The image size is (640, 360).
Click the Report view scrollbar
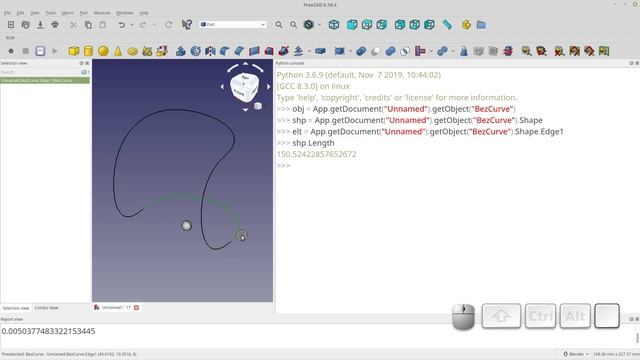coord(637,337)
